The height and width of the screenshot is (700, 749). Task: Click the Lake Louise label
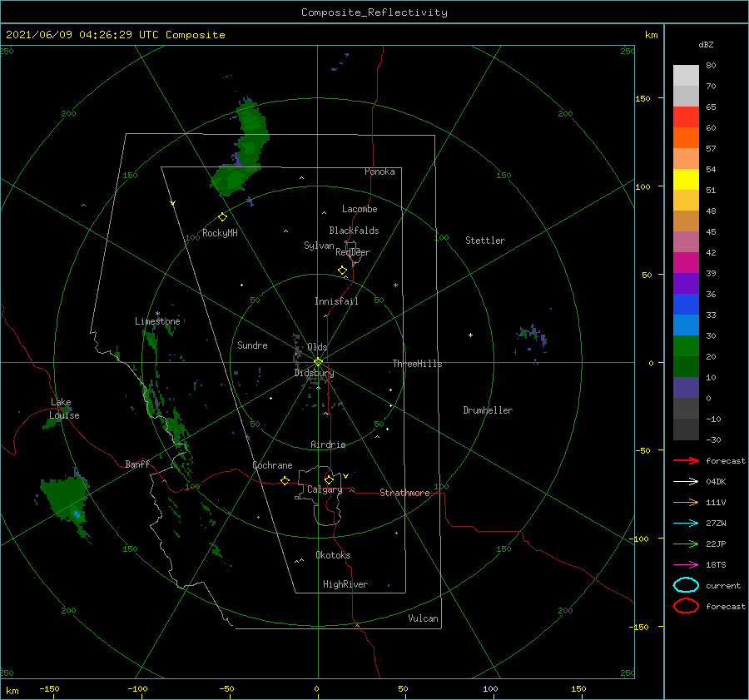64,409
